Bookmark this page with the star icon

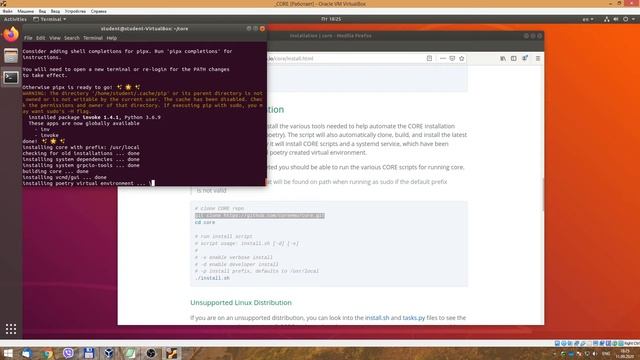click(462, 58)
